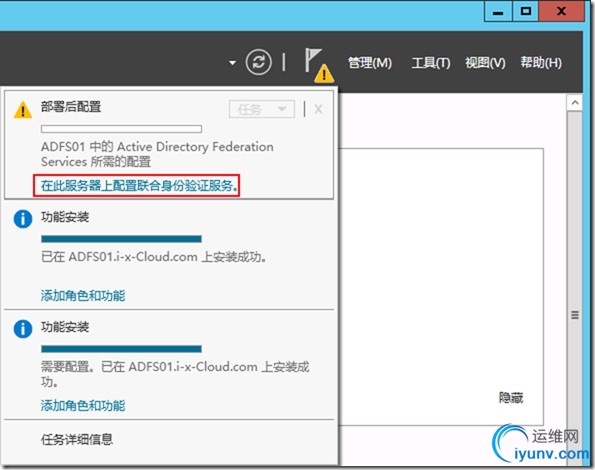Open the 帮助(H) menu
The width and height of the screenshot is (595, 470).
[x=541, y=63]
